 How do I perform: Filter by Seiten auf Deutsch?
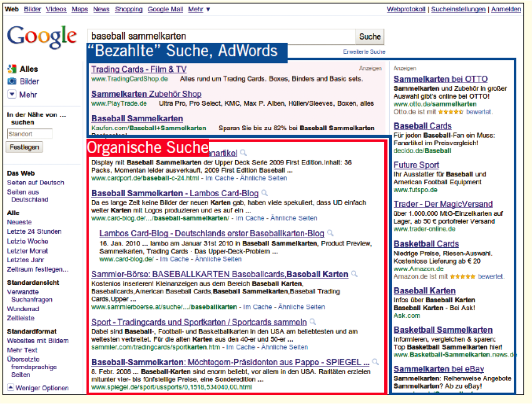click(35, 183)
